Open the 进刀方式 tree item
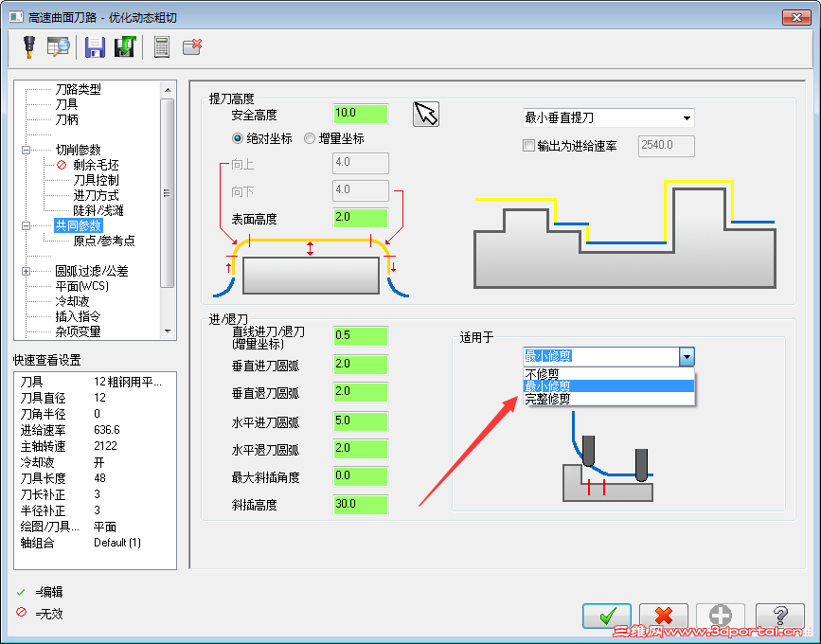The height and width of the screenshot is (644, 821). tap(96, 195)
